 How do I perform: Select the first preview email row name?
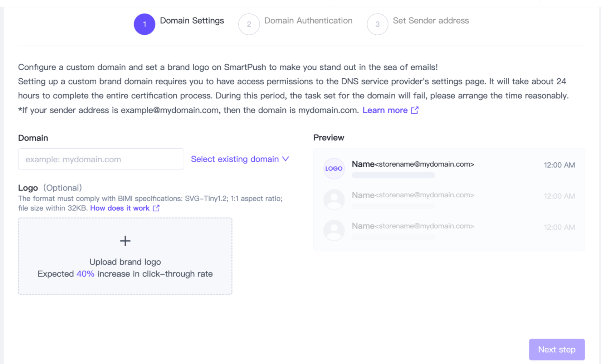point(363,164)
